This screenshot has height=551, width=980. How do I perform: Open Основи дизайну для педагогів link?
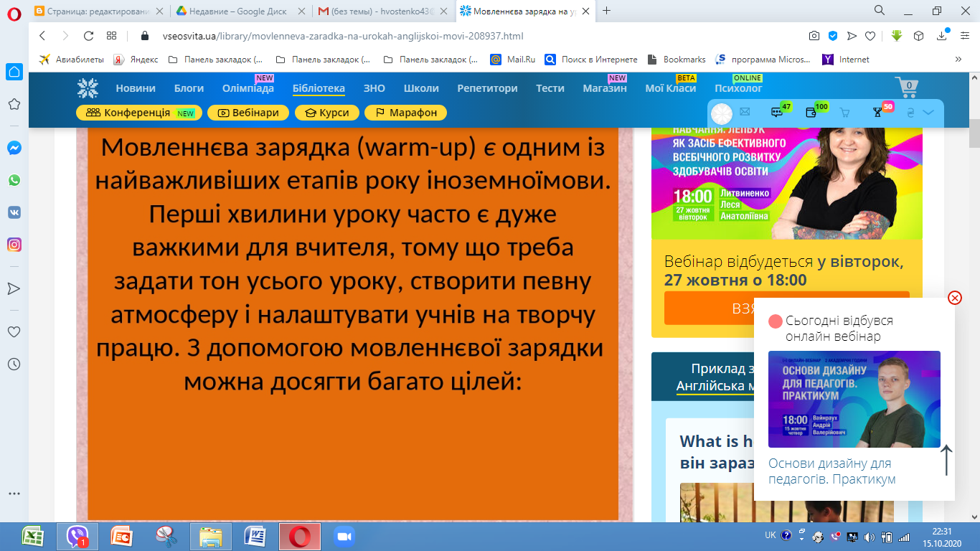832,471
